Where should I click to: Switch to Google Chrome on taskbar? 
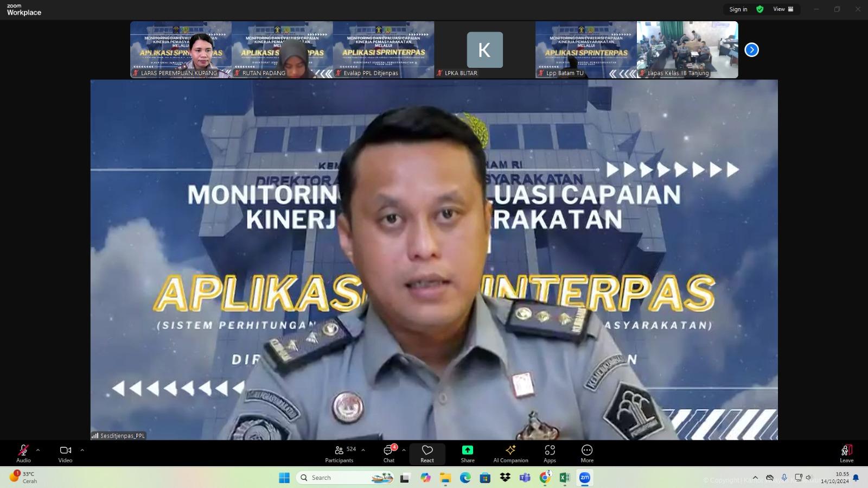click(545, 478)
